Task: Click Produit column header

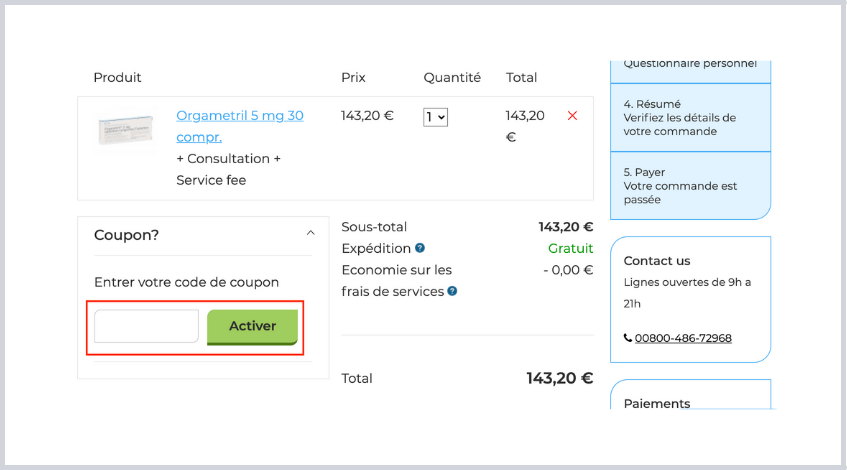Action: tap(117, 77)
